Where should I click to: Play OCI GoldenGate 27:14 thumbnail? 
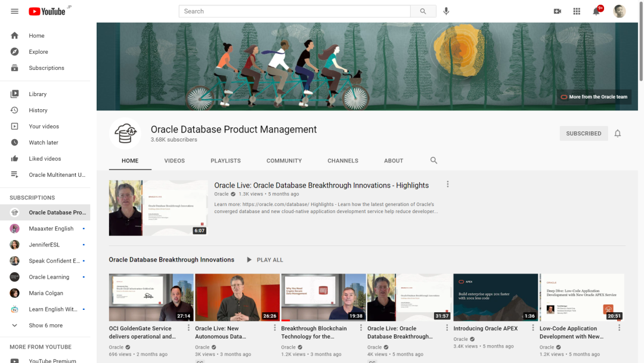pyautogui.click(x=151, y=297)
